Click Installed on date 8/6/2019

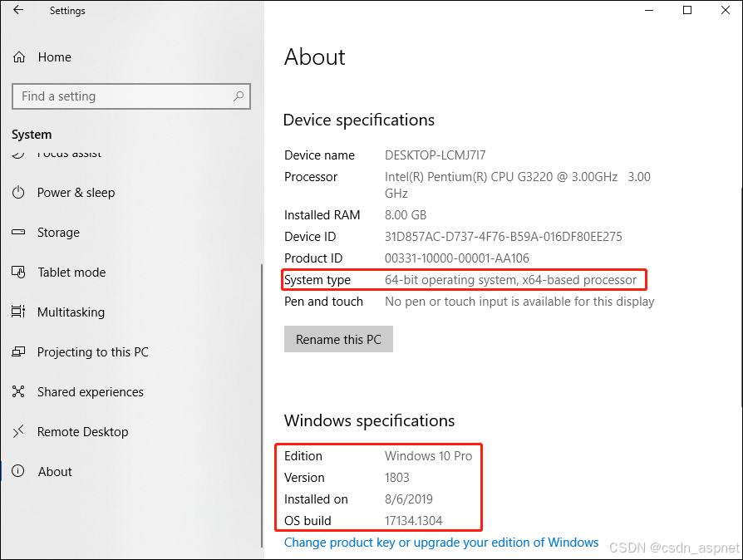408,499
